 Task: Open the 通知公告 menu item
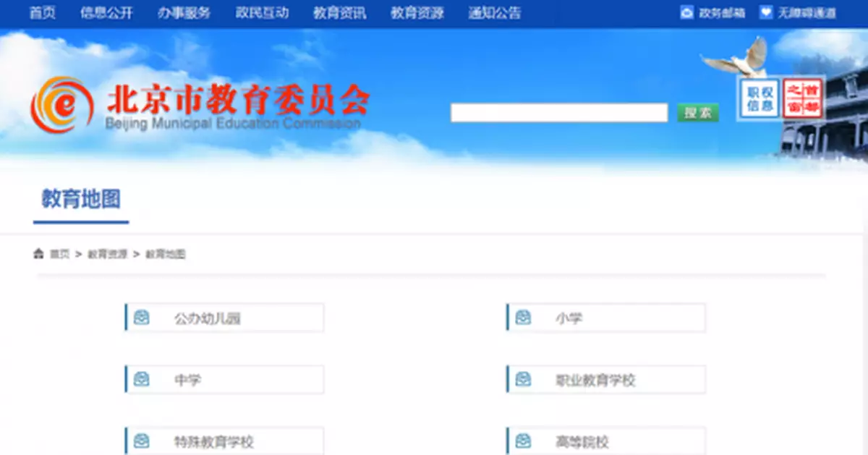click(495, 12)
